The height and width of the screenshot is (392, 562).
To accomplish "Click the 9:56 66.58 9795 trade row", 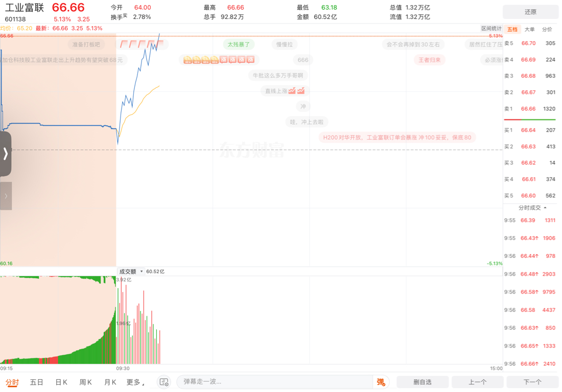I will coord(530,292).
